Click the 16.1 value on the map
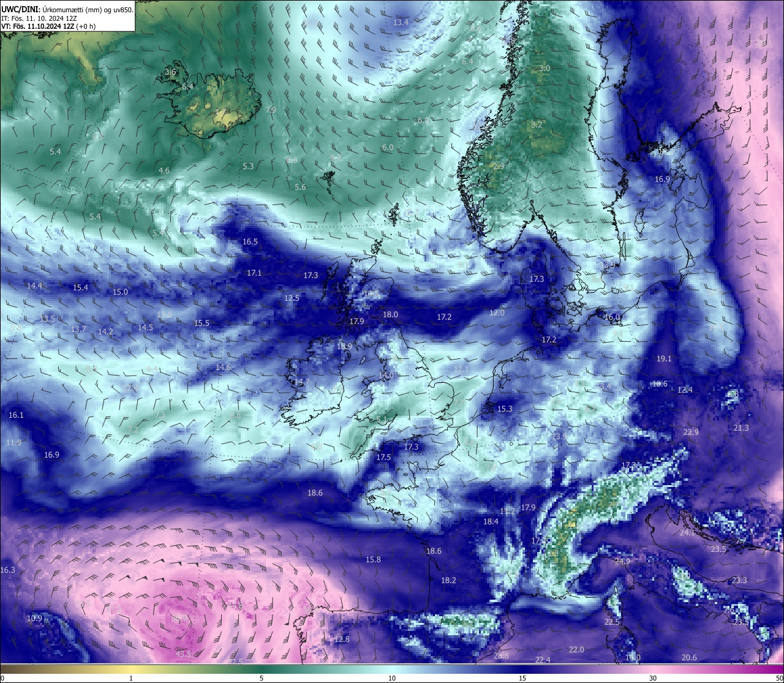This screenshot has width=784, height=683. tap(16, 415)
